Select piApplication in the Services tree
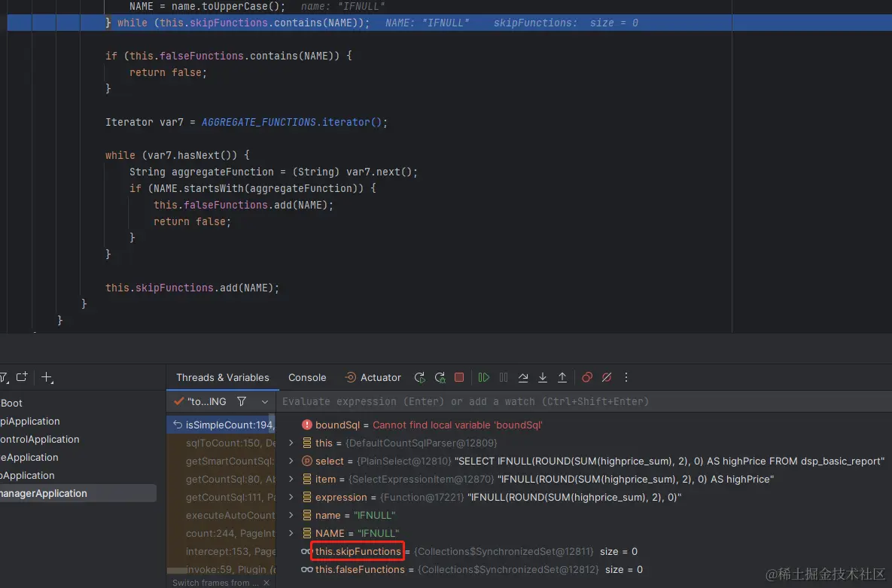 click(29, 421)
